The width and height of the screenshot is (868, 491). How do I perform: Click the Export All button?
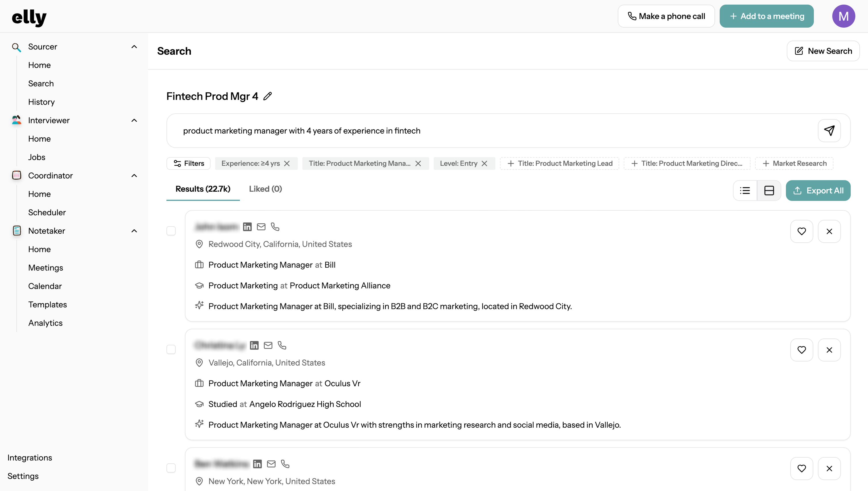point(818,190)
